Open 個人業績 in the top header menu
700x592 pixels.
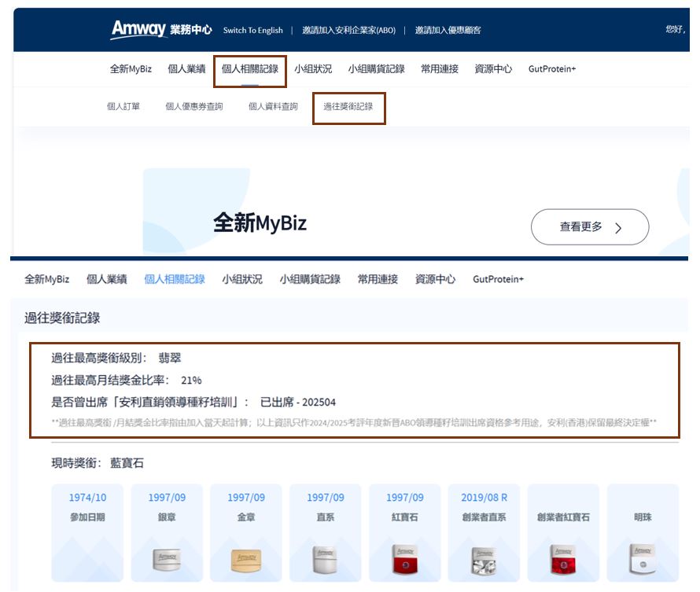tap(186, 69)
